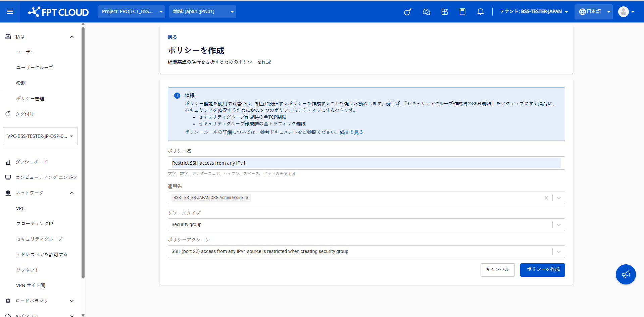Open the 地域 Japan (JPN01) region dropdown
The image size is (644, 317).
pyautogui.click(x=203, y=12)
